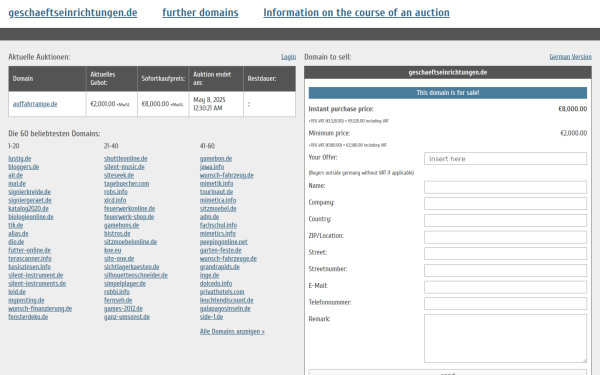This screenshot has height=375, width=600.
Task: Open ganz-umsonst.de domain link
Action: 127,317
